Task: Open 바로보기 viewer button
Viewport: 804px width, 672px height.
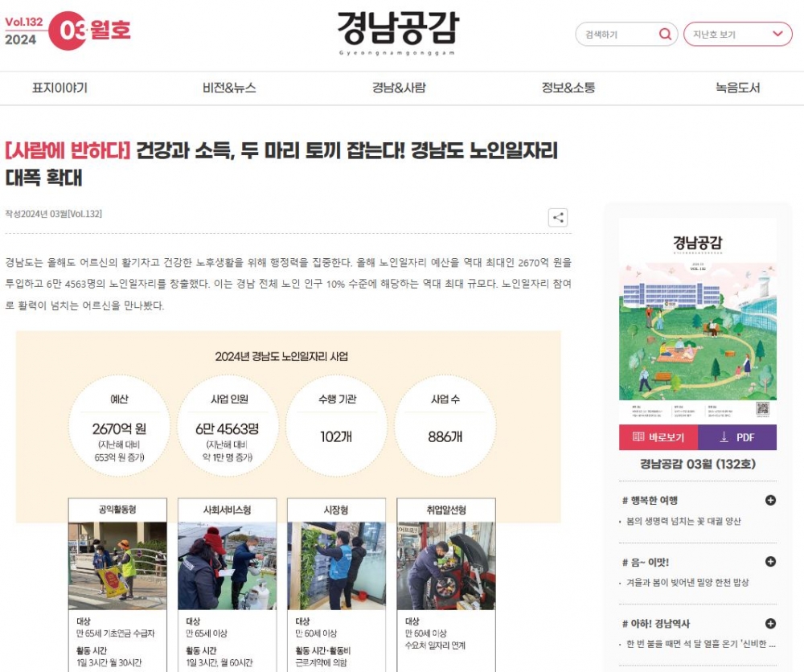Action: 658,437
